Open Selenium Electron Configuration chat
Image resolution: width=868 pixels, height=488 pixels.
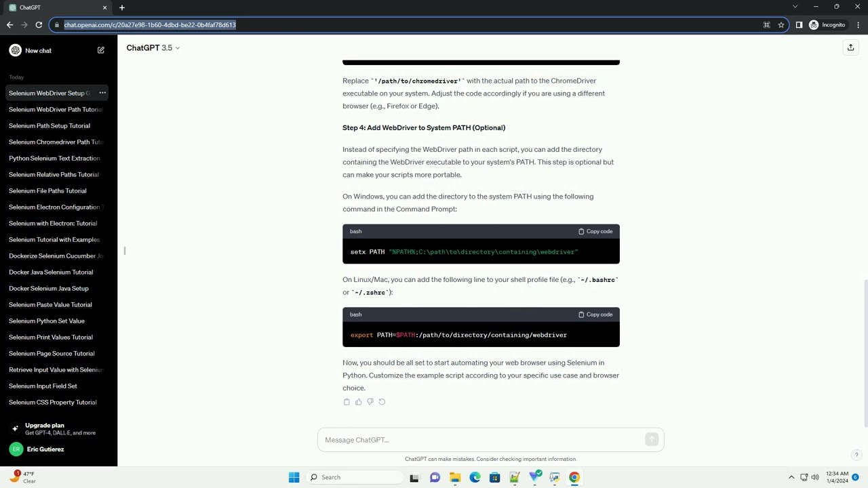pyautogui.click(x=56, y=207)
